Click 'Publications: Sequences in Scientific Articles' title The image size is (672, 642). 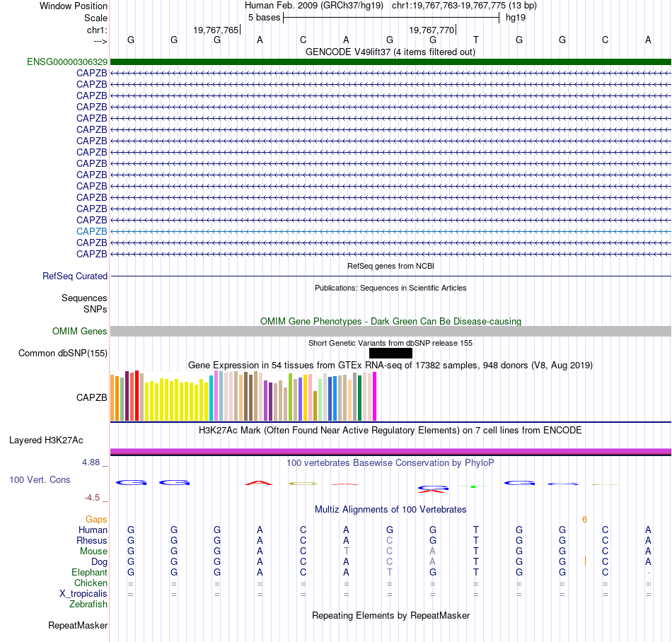tap(390, 288)
